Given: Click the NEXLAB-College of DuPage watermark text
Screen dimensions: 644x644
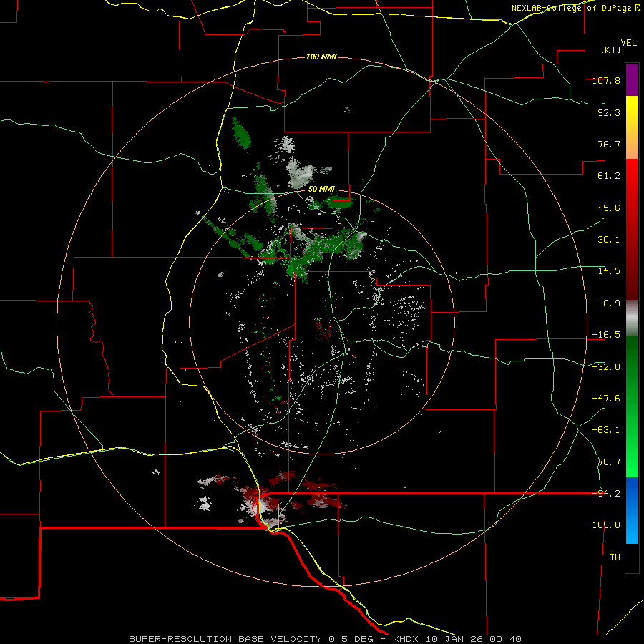Looking at the screenshot, I should (575, 8).
